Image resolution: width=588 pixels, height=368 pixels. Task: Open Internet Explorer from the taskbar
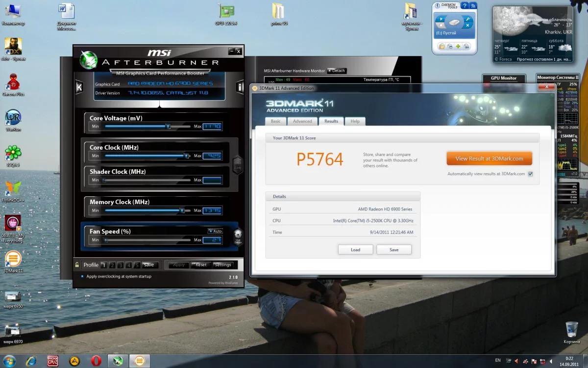31,361
